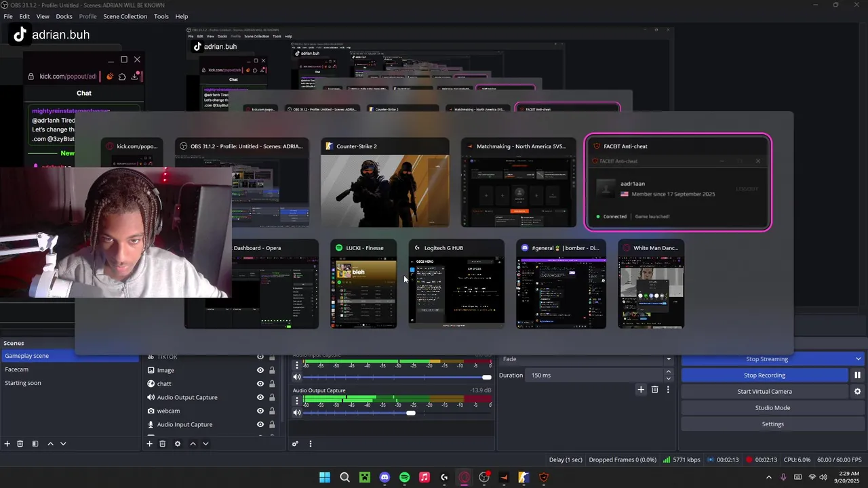The width and height of the screenshot is (868, 488).
Task: Open taskbar search magnifier
Action: click(344, 477)
